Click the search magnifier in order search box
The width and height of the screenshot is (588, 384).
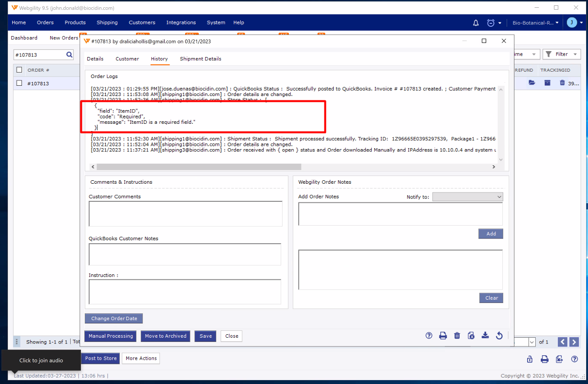tap(69, 55)
